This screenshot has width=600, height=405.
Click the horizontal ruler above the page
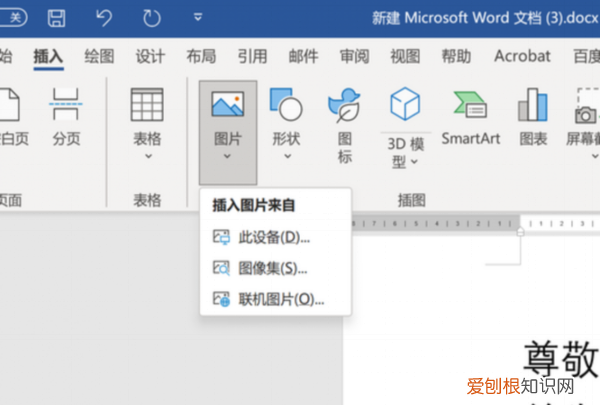pos(474,224)
